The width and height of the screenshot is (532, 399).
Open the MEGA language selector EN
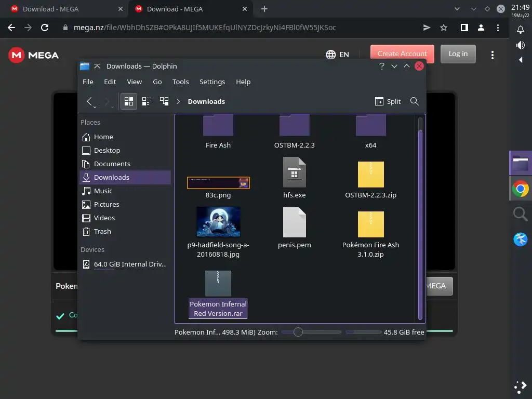[x=337, y=54]
